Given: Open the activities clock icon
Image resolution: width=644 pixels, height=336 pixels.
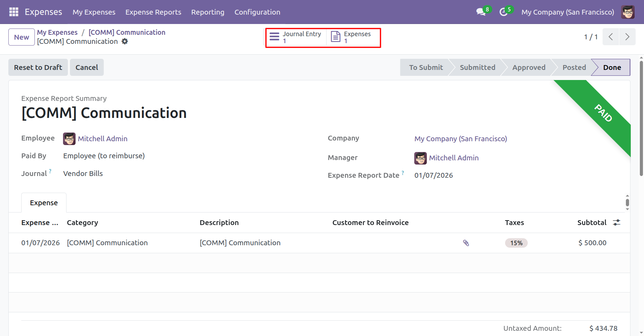Looking at the screenshot, I should pos(503,12).
